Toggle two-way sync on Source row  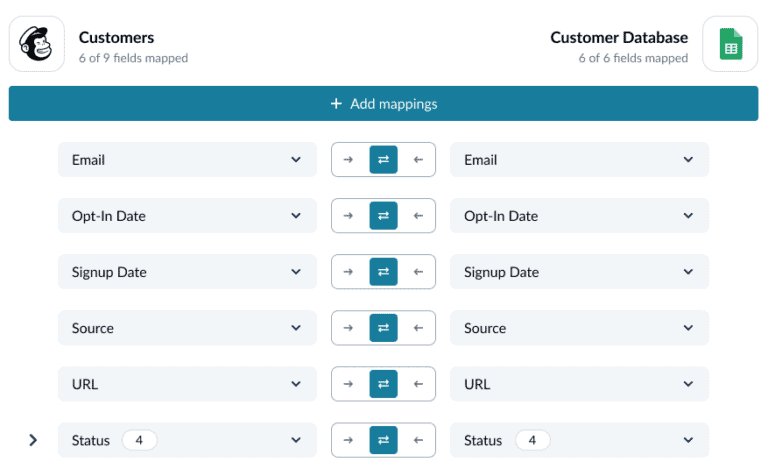(x=383, y=328)
